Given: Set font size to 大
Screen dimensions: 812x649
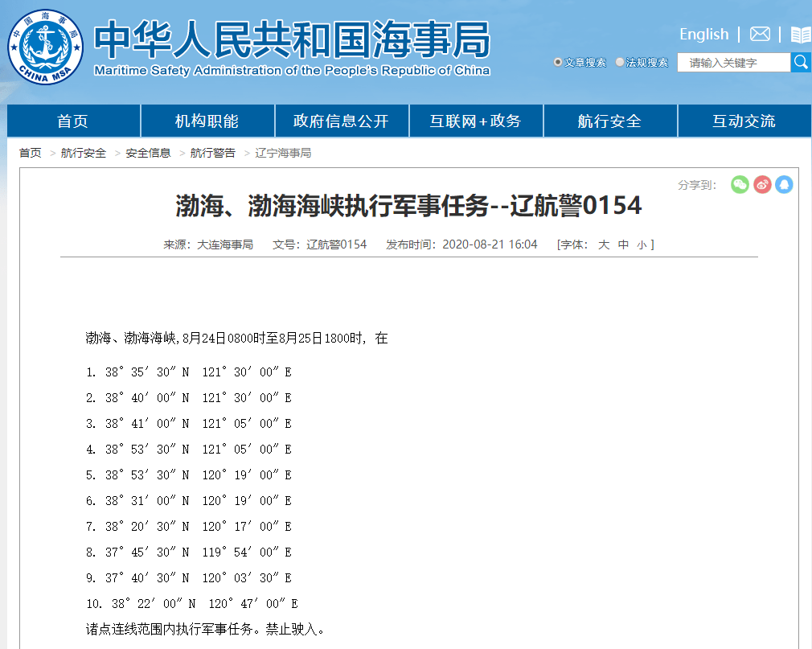Looking at the screenshot, I should pyautogui.click(x=604, y=244).
